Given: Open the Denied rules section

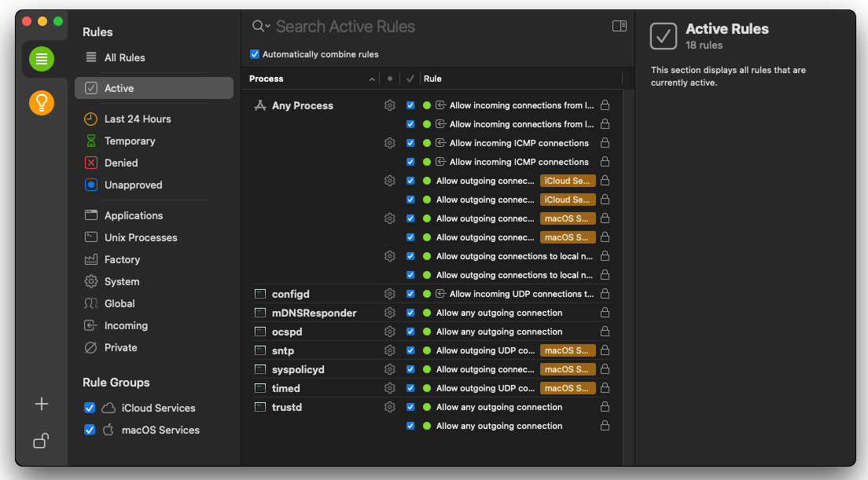Looking at the screenshot, I should pyautogui.click(x=121, y=163).
